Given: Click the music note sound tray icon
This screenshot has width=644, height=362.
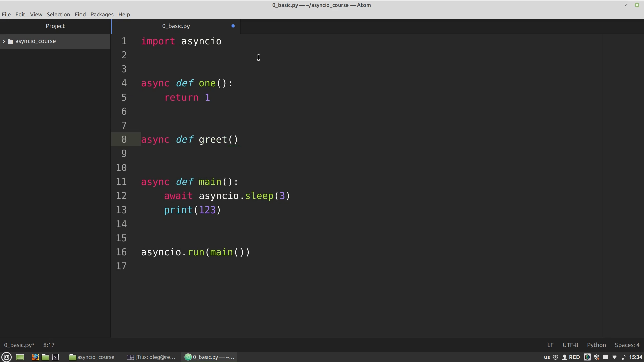Looking at the screenshot, I should [623, 357].
